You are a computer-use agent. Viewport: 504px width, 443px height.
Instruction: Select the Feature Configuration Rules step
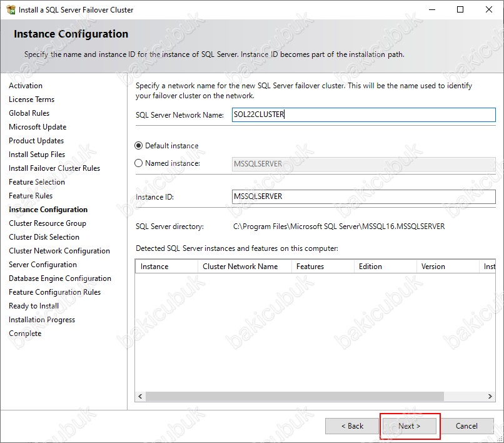[x=54, y=292]
